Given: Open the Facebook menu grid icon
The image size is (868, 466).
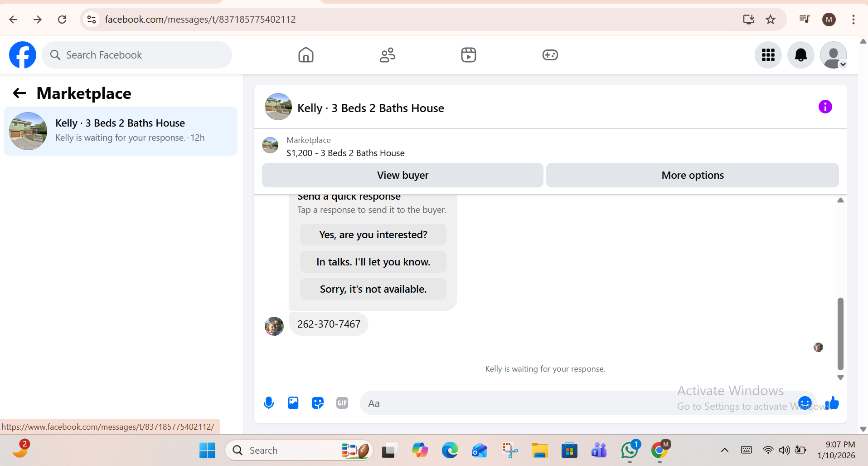Looking at the screenshot, I should tap(768, 55).
